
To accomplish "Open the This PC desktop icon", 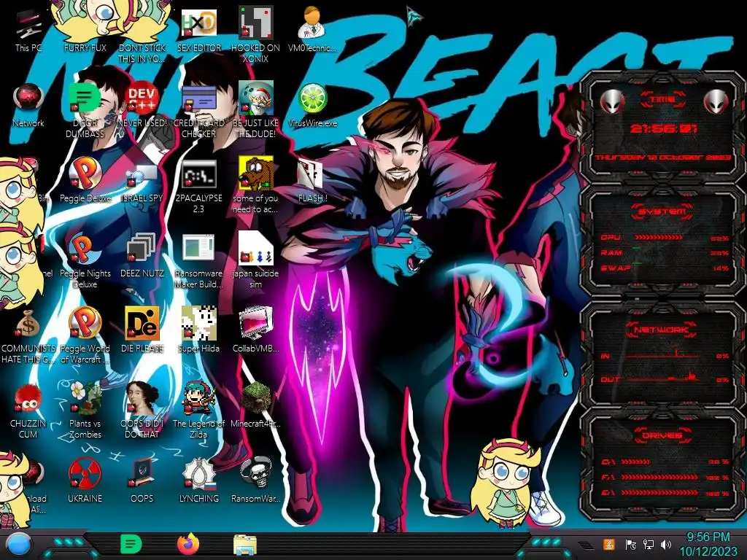I will (x=28, y=31).
